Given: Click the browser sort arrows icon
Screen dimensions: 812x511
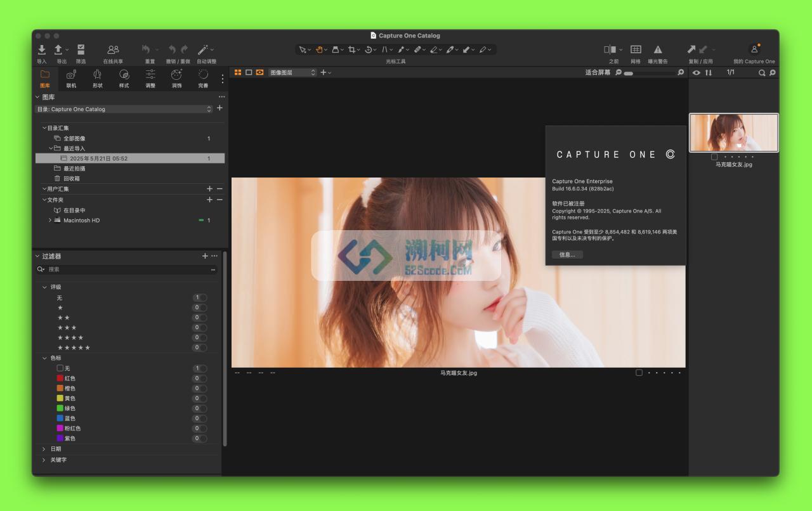Looking at the screenshot, I should pyautogui.click(x=709, y=72).
